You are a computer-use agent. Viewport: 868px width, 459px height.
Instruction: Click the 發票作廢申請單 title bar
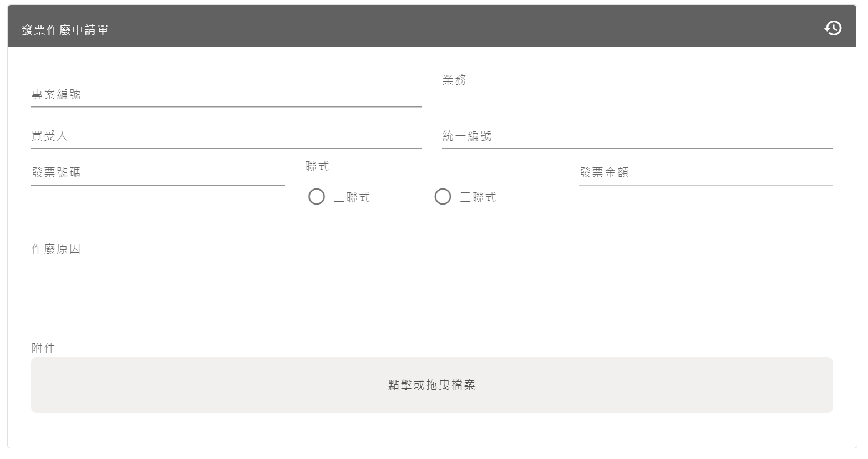coord(65,29)
